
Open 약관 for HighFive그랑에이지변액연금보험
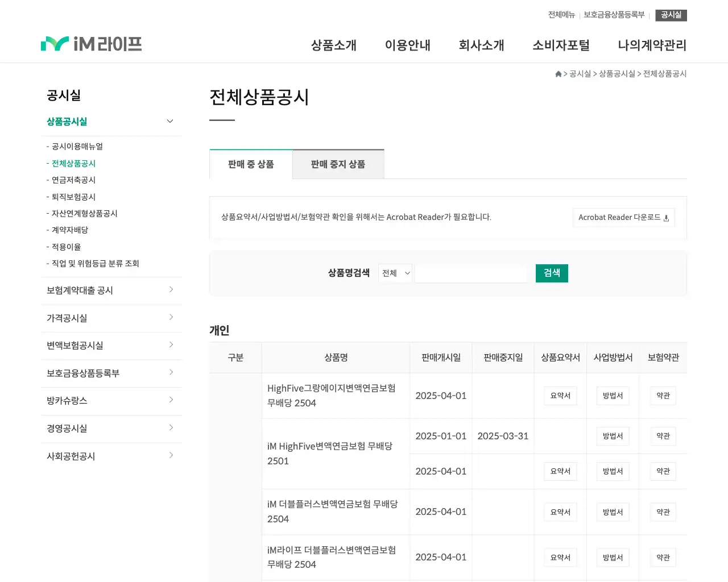[x=663, y=396]
